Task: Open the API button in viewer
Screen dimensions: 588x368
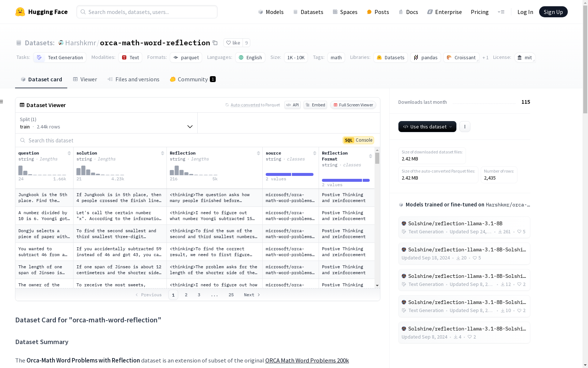Action: coord(293,105)
